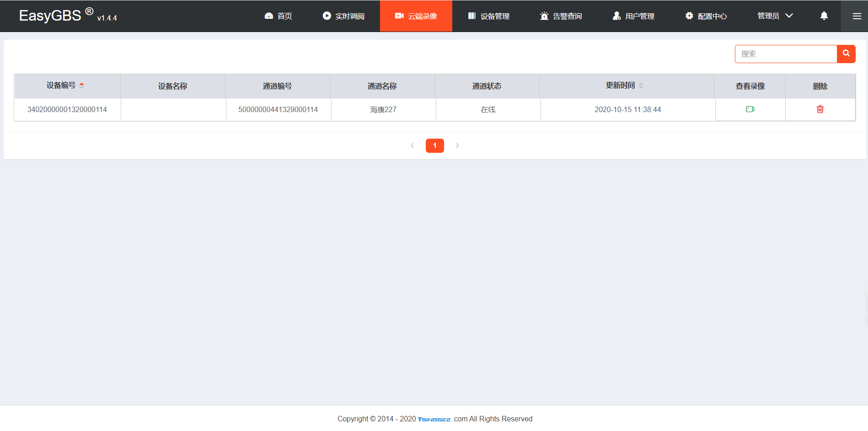
Task: Go to 首页 home dashboard
Action: (x=278, y=16)
